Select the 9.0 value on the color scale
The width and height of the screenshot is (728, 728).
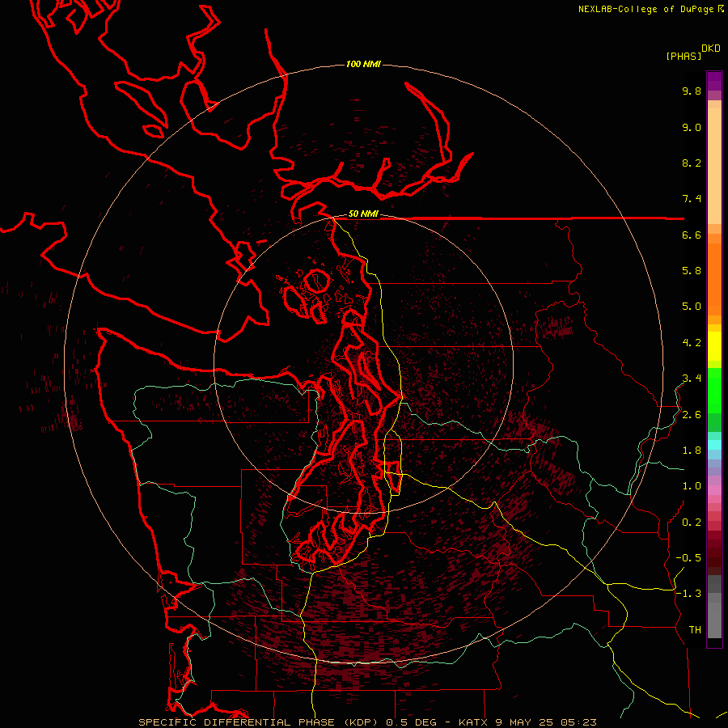692,128
